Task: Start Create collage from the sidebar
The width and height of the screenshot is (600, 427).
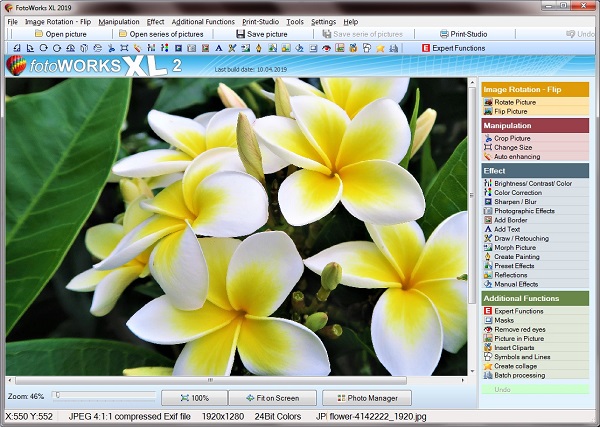Action: pos(516,366)
